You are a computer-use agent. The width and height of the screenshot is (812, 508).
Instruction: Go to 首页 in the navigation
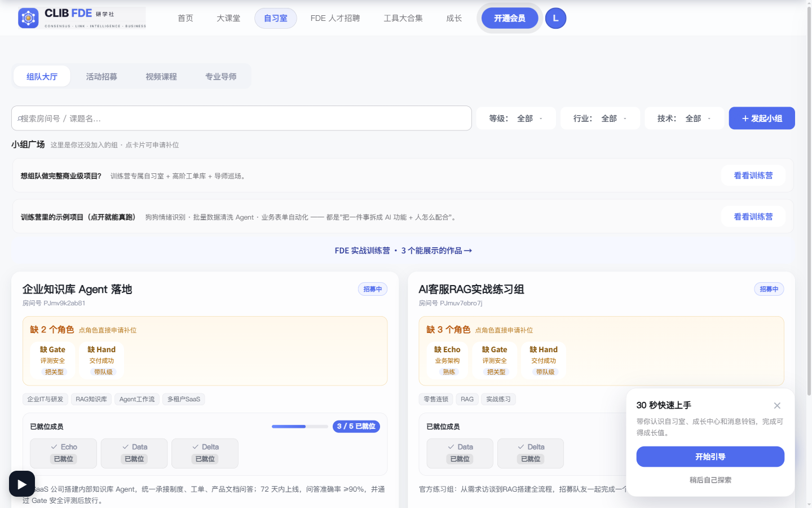click(x=185, y=18)
